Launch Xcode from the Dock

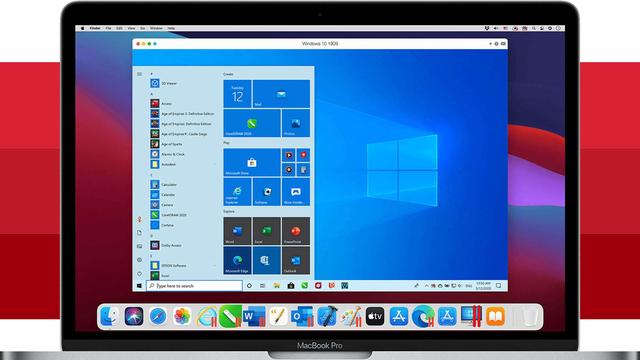(x=327, y=316)
